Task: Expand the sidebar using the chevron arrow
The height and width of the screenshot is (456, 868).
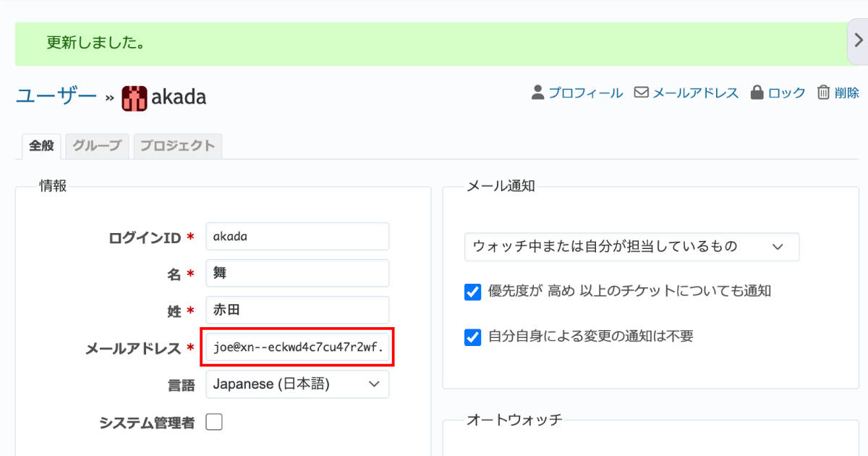Action: [858, 42]
